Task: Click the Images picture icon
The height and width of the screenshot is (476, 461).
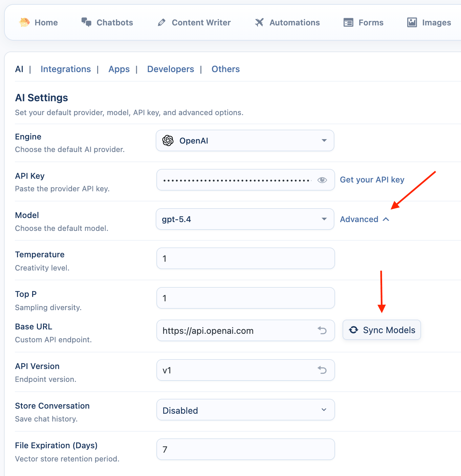Action: (412, 22)
